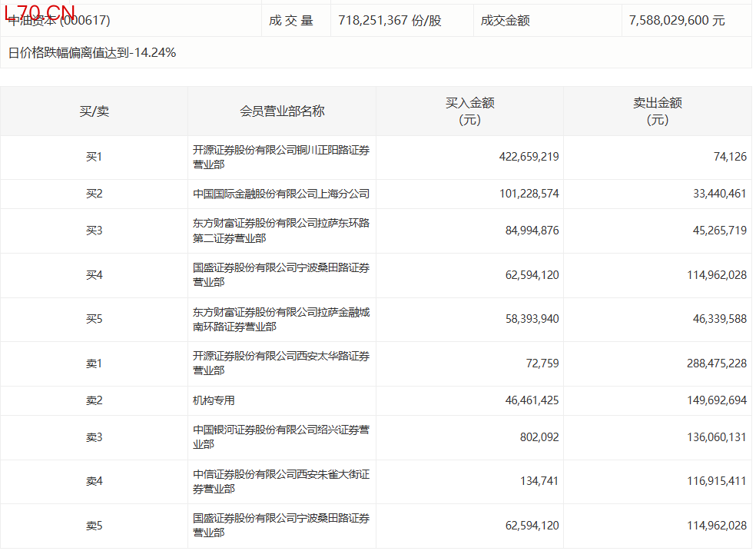Click the 买/卖 column header
The height and width of the screenshot is (551, 756).
[94, 111]
